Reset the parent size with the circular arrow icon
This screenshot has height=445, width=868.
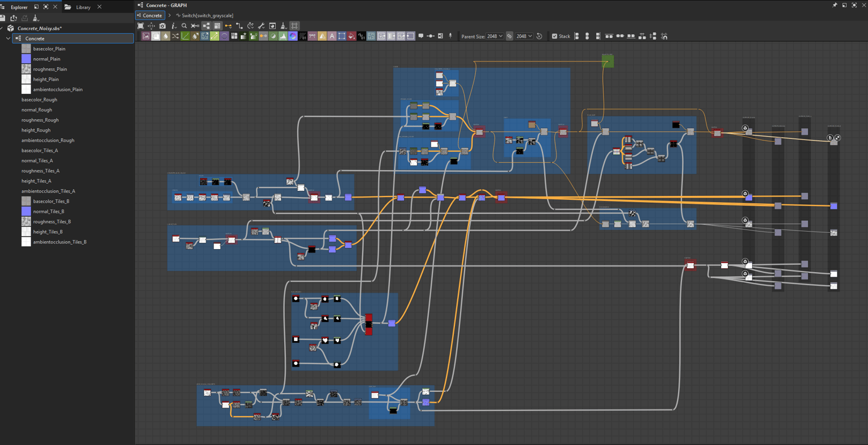click(x=539, y=36)
